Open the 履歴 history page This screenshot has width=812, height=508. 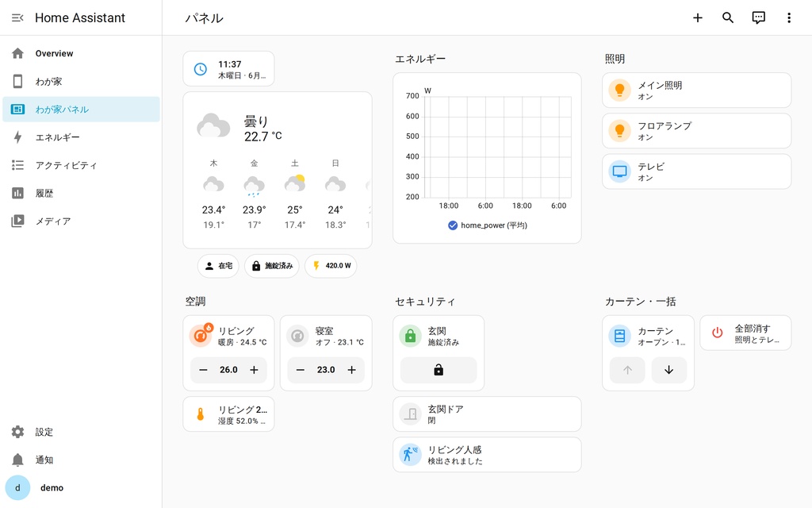click(x=82, y=194)
